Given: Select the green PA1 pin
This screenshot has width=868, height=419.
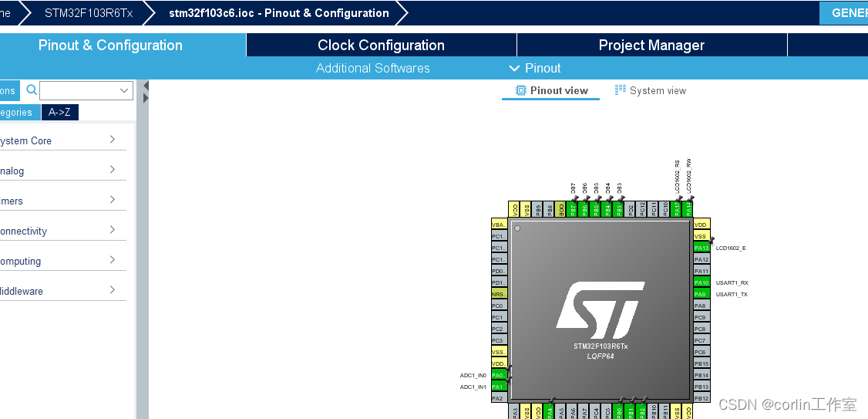Looking at the screenshot, I should (500, 387).
